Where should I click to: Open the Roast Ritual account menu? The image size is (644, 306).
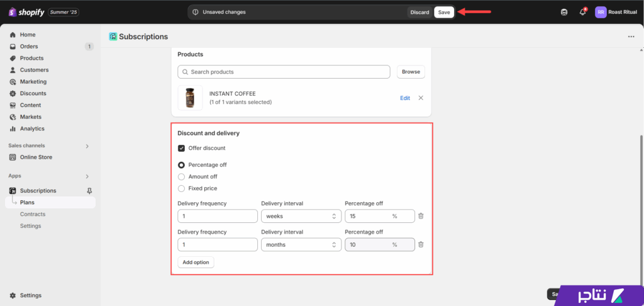pyautogui.click(x=616, y=13)
